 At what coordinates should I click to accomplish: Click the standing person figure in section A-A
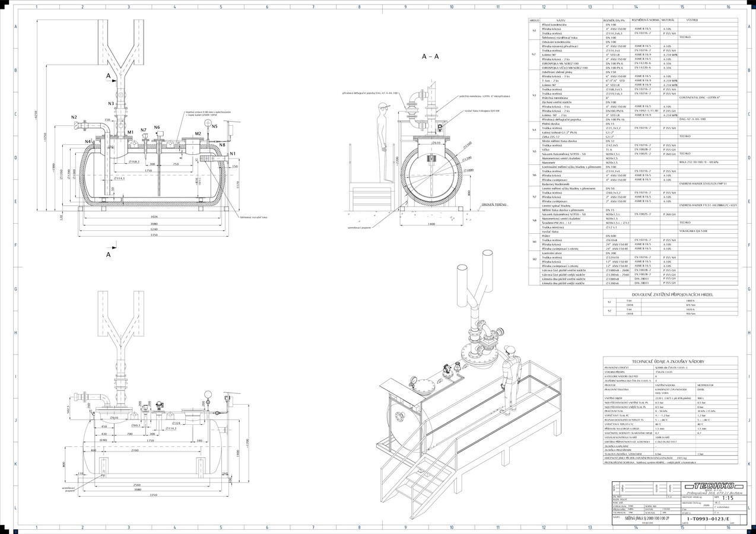[x=384, y=142]
